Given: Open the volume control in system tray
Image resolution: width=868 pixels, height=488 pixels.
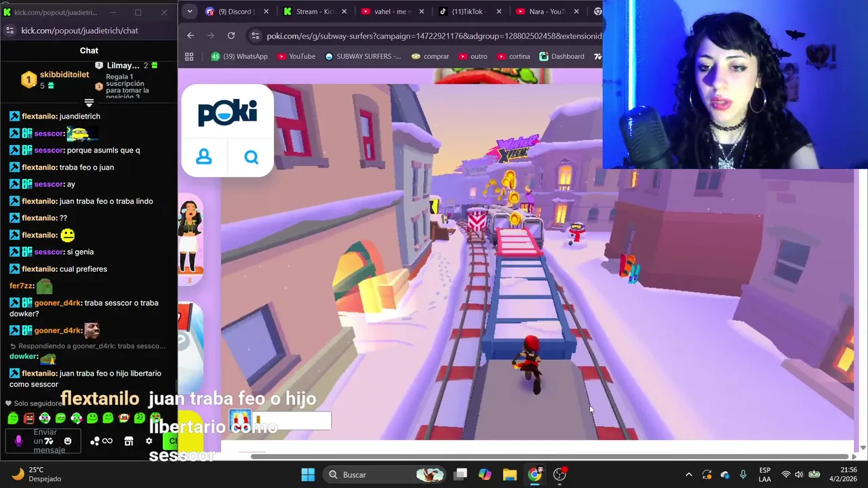Looking at the screenshot, I should (799, 474).
